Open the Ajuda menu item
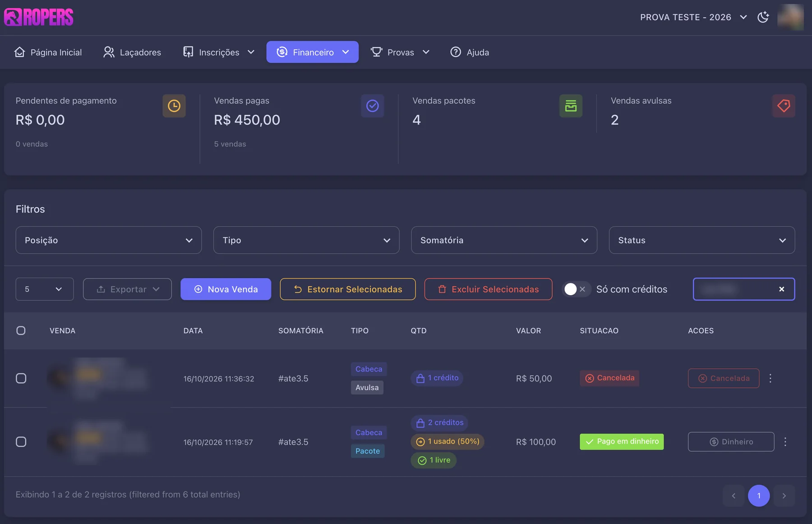Screen dimensions: 812x524 point(470,52)
